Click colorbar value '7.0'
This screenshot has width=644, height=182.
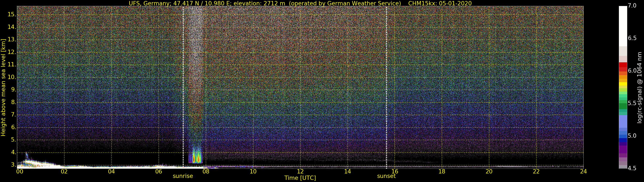point(632,6)
